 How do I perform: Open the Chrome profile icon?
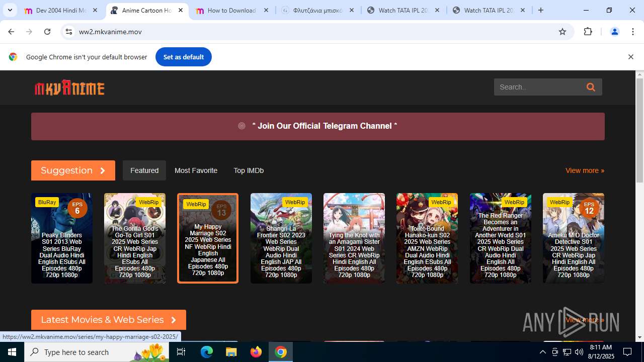pos(614,32)
